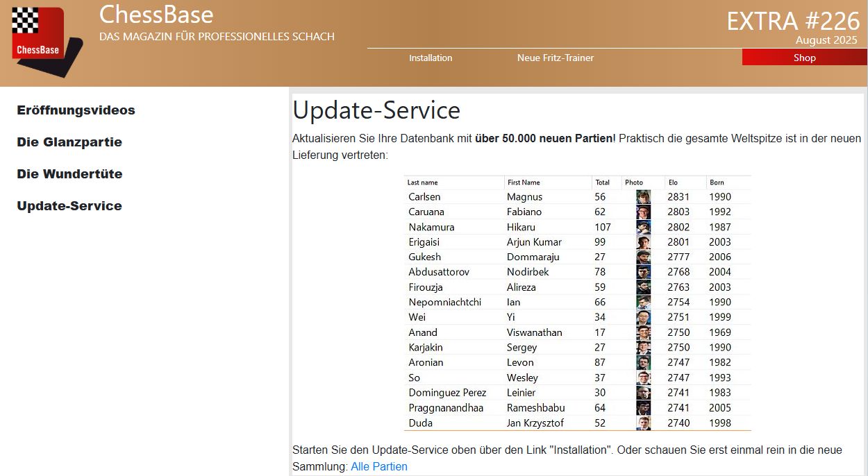The height and width of the screenshot is (476, 868).
Task: Click Gukesh's player photo thumbnail
Action: point(643,257)
